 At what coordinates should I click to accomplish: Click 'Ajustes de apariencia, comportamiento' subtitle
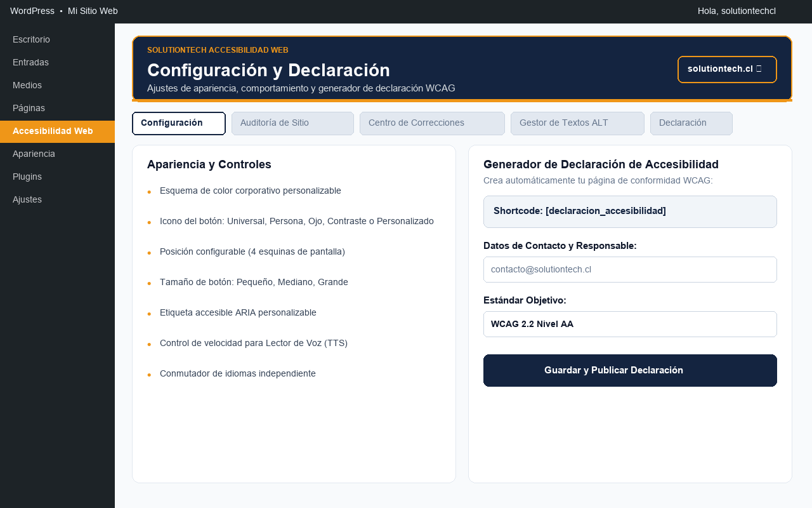point(301,88)
